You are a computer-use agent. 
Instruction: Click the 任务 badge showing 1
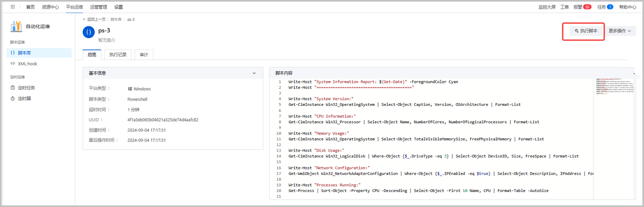(610, 7)
